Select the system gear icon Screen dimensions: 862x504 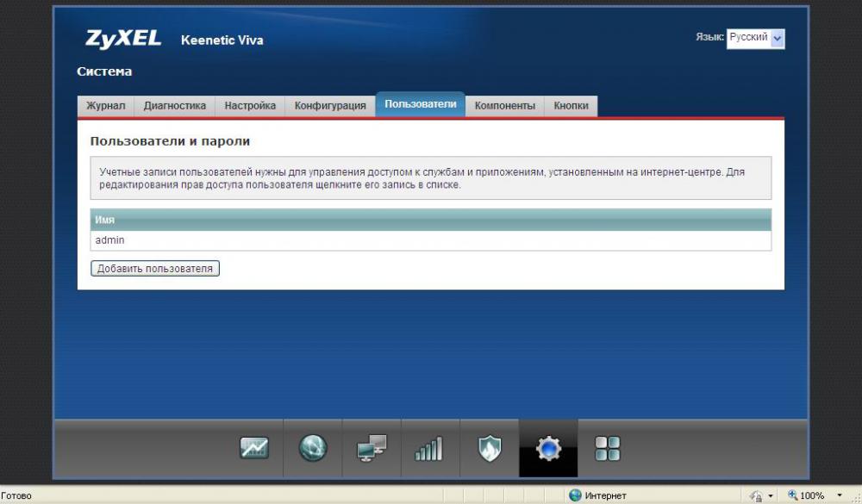pos(548,449)
